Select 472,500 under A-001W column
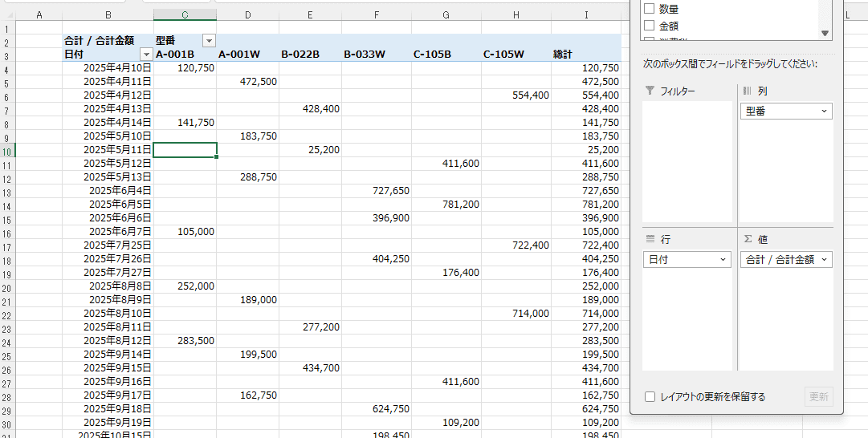 pyautogui.click(x=247, y=82)
